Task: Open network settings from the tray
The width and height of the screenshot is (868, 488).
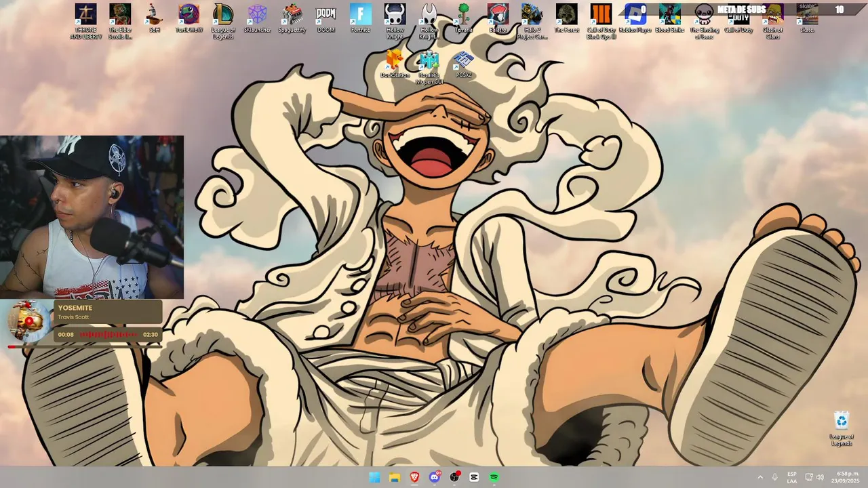Action: click(809, 477)
